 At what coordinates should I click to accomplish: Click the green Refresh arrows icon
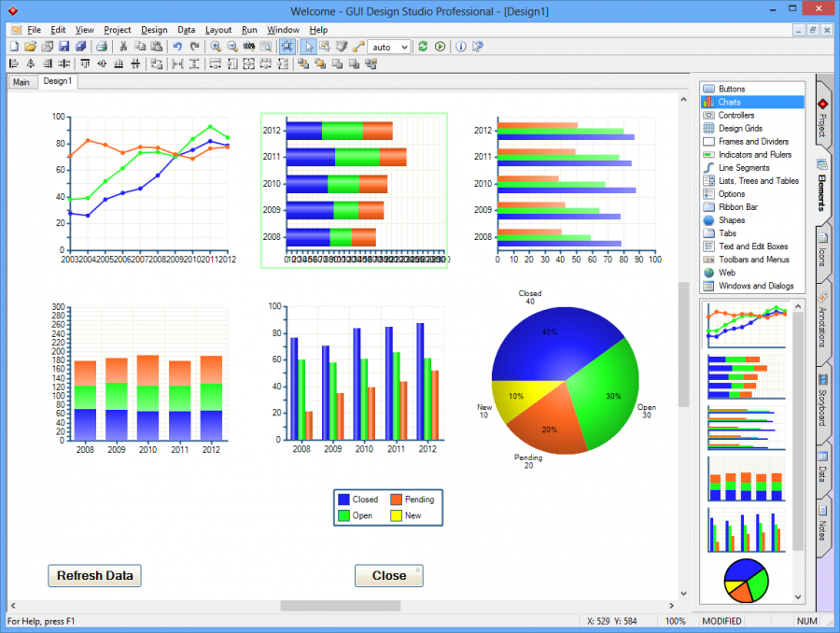(423, 47)
